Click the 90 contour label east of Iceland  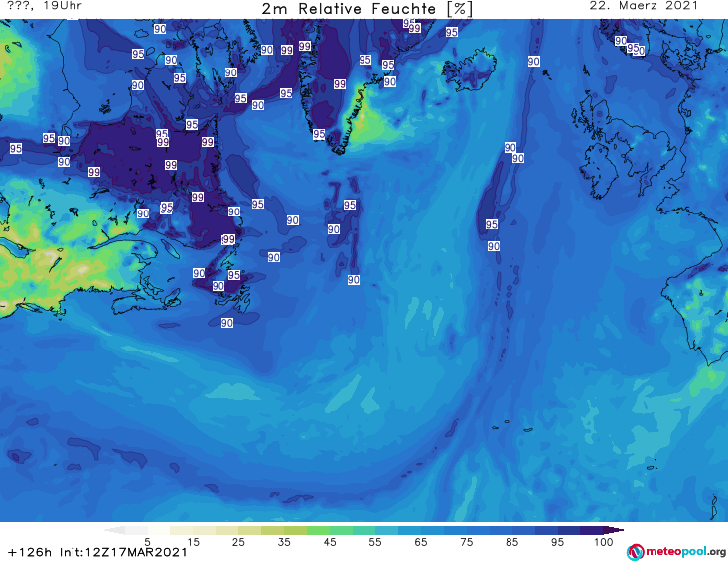click(533, 61)
